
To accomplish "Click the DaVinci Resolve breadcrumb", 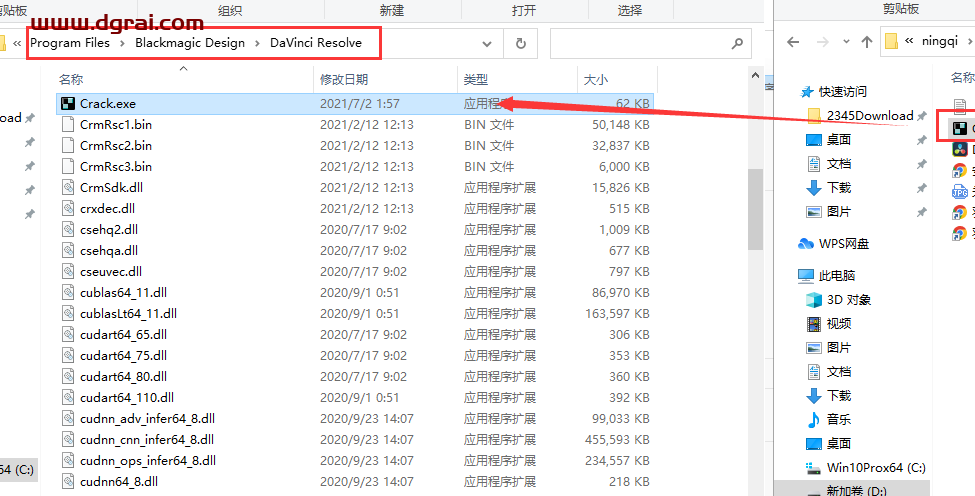I will point(316,43).
